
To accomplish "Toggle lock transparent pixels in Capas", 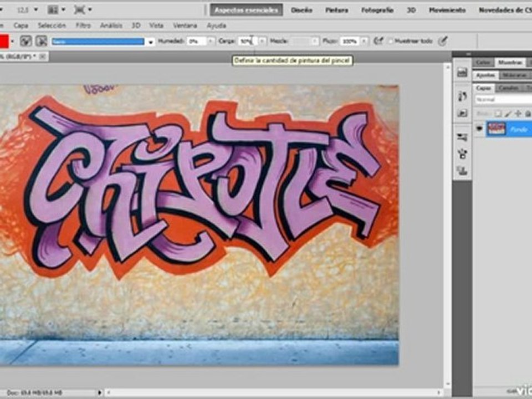I will 498,114.
